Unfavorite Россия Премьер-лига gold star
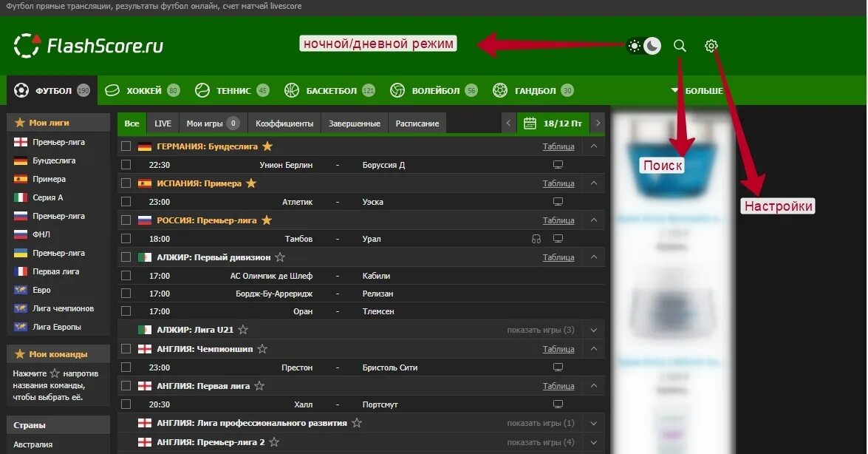The height and width of the screenshot is (454, 868). pos(267,220)
